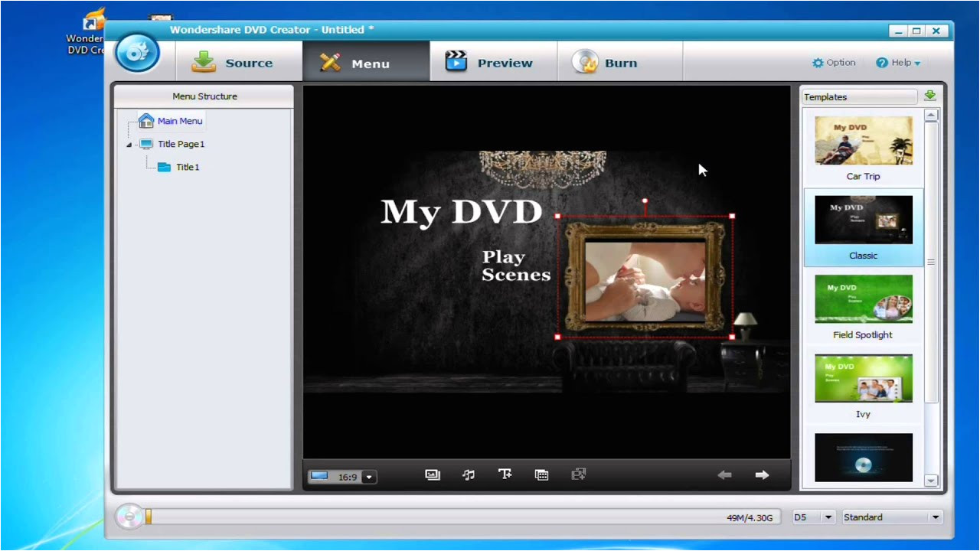
Task: Click the disc capacity progress bar
Action: click(463, 517)
